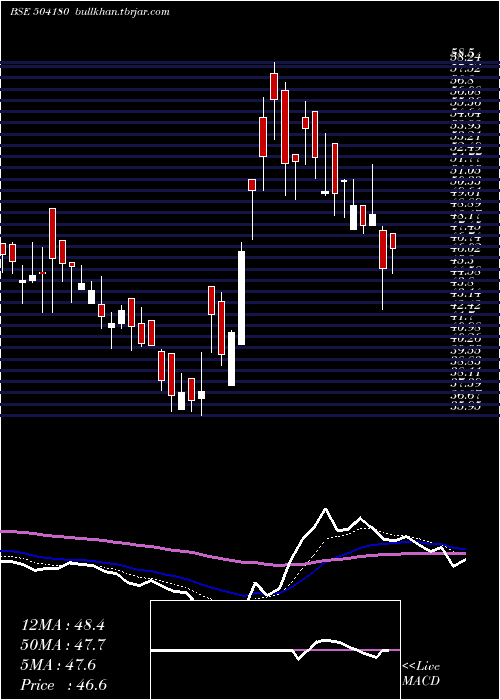
Task: Click the 46.02 price axis label
Action: tap(466, 249)
